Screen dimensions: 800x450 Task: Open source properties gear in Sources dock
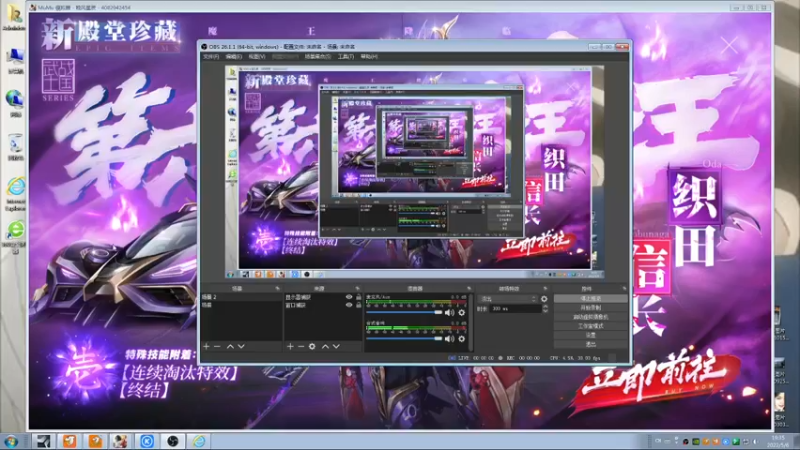(x=312, y=346)
